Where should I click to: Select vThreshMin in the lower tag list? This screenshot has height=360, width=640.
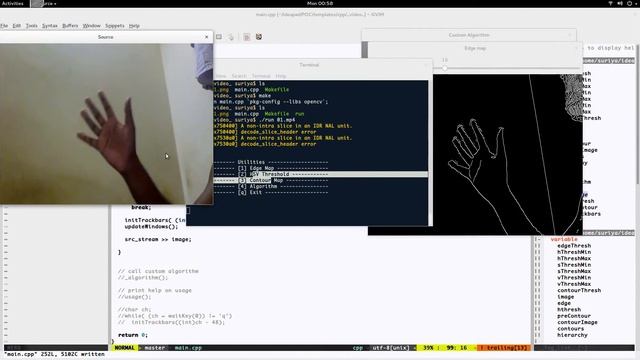click(x=574, y=278)
